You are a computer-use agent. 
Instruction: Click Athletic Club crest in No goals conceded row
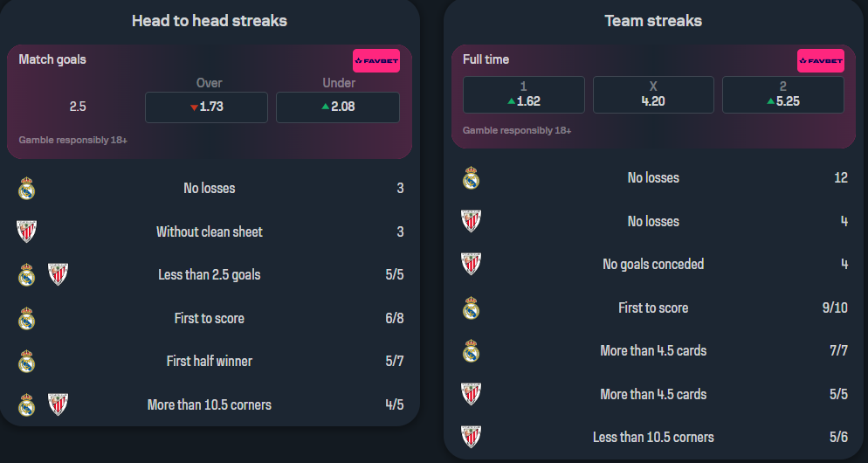pyautogui.click(x=471, y=264)
